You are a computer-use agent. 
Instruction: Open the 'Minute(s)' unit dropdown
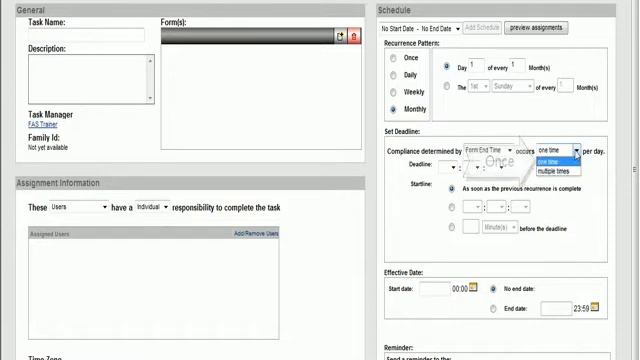pyautogui.click(x=500, y=227)
